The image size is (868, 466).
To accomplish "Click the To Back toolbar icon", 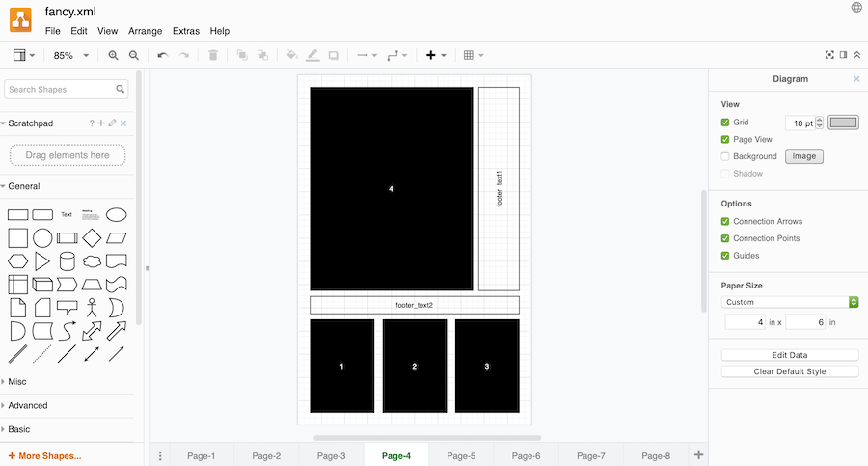I will [263, 55].
